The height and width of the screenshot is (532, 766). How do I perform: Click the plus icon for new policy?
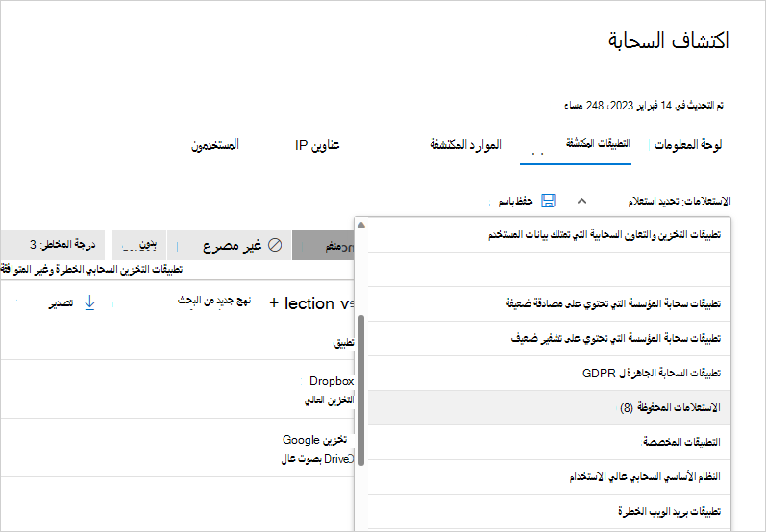pos(274,303)
